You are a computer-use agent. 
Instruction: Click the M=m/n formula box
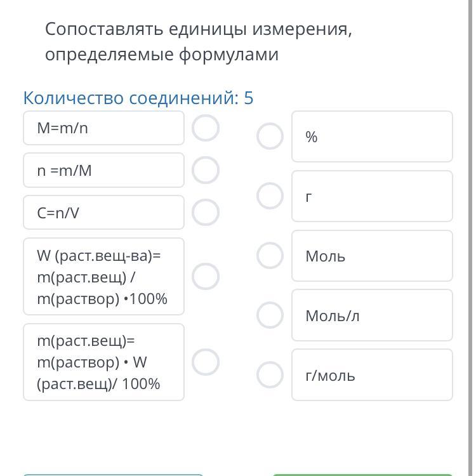coord(103,128)
